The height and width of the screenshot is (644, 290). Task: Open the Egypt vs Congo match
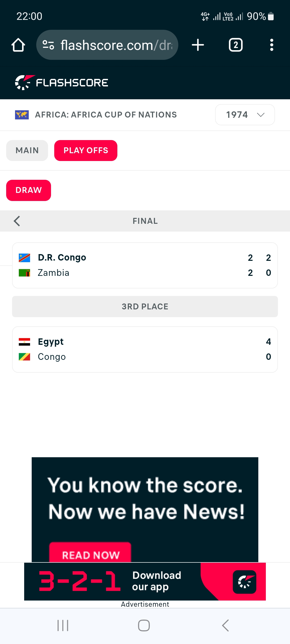click(x=145, y=349)
